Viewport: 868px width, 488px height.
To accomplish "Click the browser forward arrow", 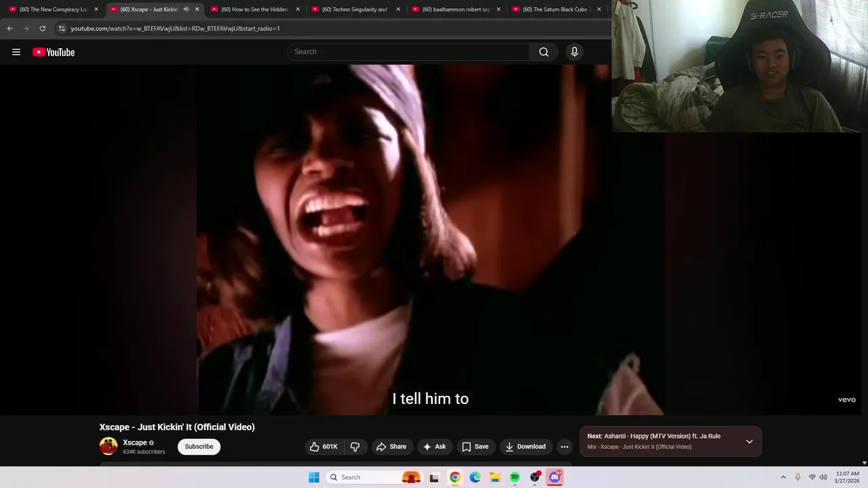I will (x=26, y=28).
